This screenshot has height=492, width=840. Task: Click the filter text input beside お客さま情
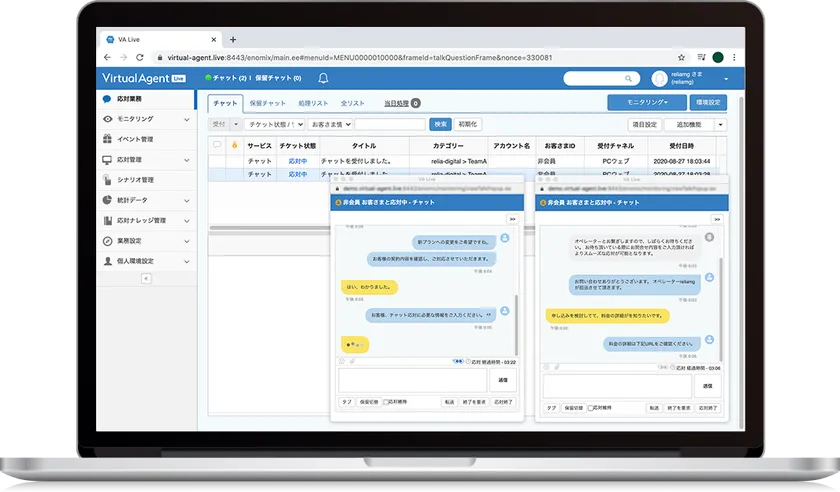[x=390, y=124]
